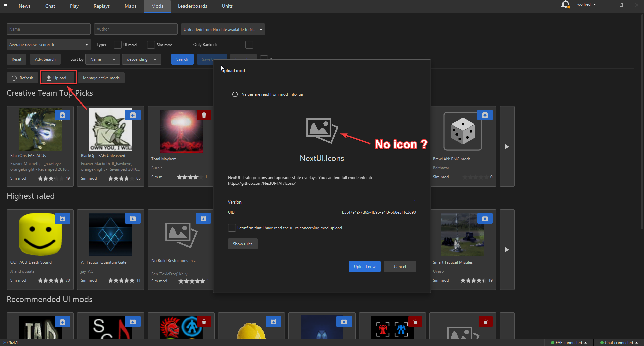
Task: Install Smart Tactical Missiles mod
Action: click(x=485, y=218)
